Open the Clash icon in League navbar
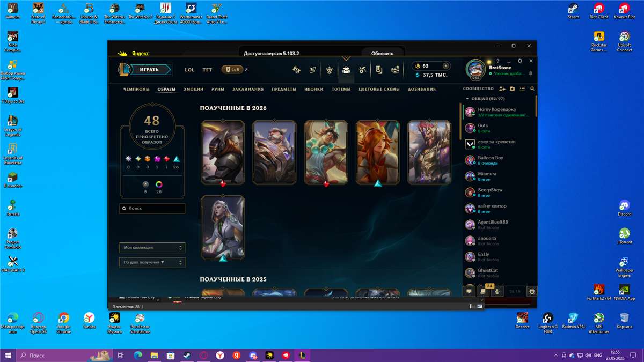 tap(330, 70)
